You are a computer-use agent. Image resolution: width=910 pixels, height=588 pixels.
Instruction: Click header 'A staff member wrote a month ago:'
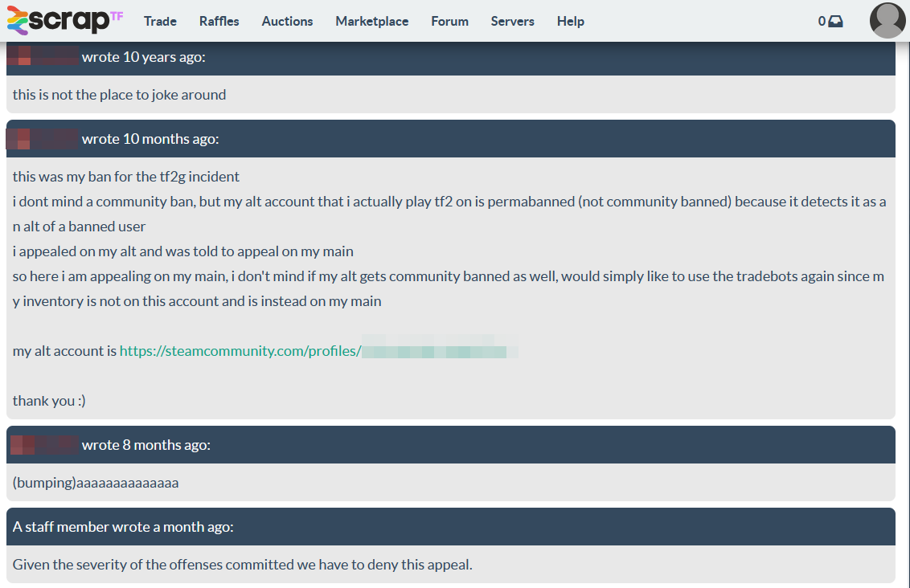(123, 526)
